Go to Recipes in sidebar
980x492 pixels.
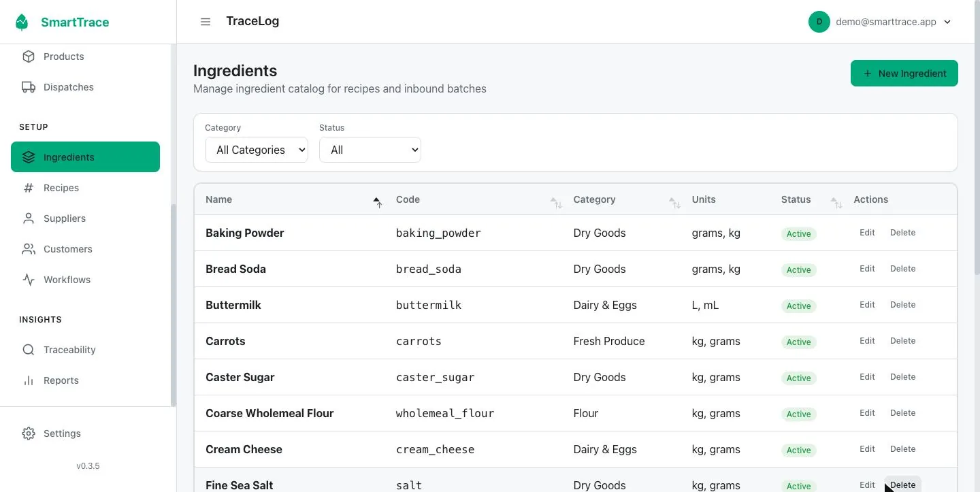[85, 188]
